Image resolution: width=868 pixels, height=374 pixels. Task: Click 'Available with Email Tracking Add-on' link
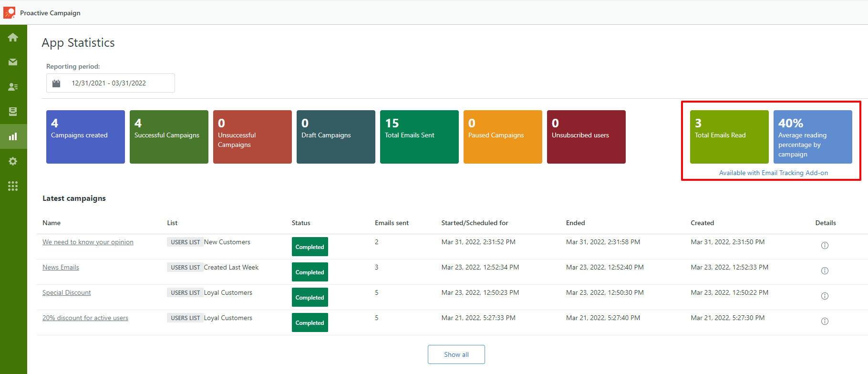[x=773, y=173]
